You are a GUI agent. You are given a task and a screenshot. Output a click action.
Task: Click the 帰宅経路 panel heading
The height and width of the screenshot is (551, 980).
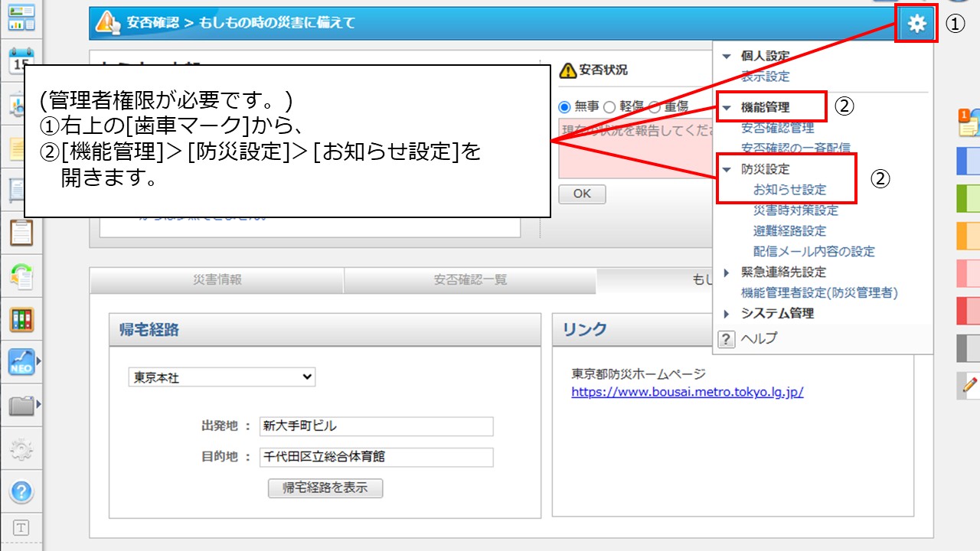149,330
